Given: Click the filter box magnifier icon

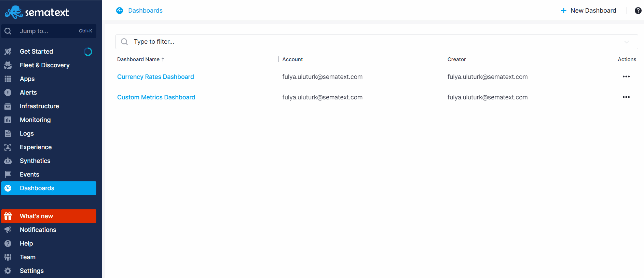Looking at the screenshot, I should tap(124, 42).
